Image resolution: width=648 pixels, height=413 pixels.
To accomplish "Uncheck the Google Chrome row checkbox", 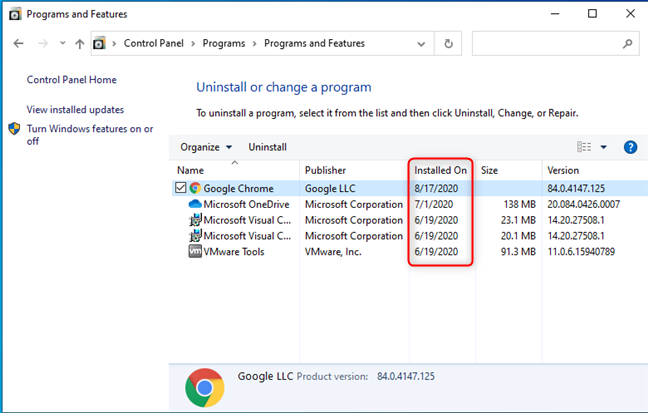I will pyautogui.click(x=181, y=188).
